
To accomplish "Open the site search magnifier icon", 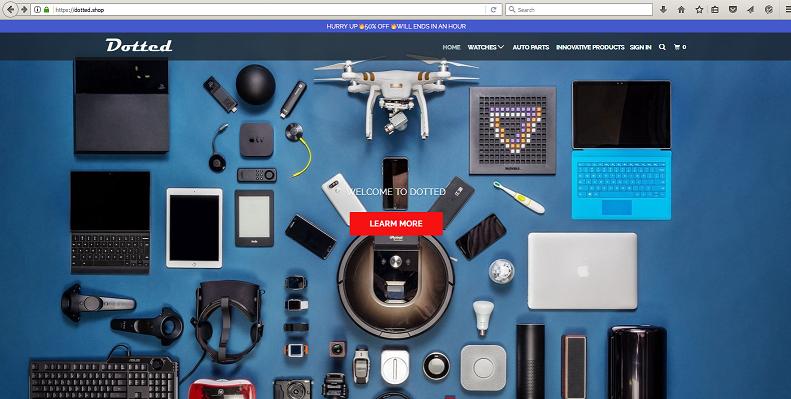I will click(662, 47).
